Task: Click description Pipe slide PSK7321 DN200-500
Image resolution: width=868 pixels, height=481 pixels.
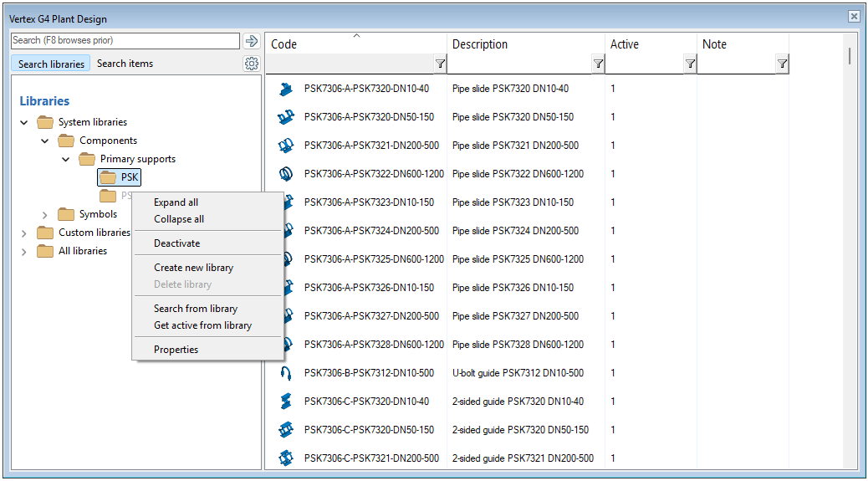Action: (x=515, y=146)
